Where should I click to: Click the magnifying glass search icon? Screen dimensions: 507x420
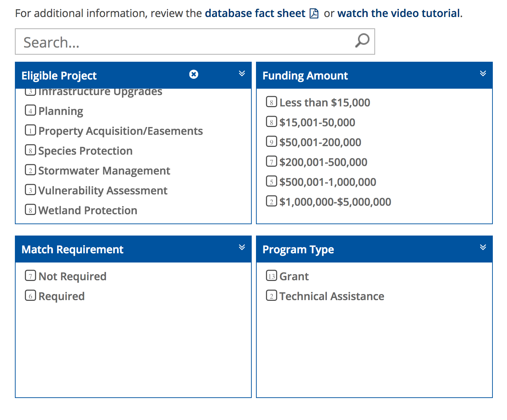tap(362, 41)
